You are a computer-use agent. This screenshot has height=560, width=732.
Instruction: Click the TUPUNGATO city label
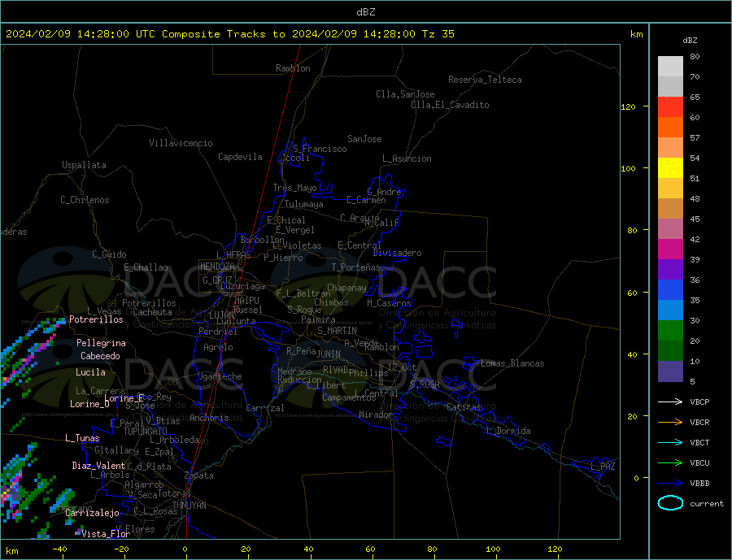pyautogui.click(x=146, y=432)
